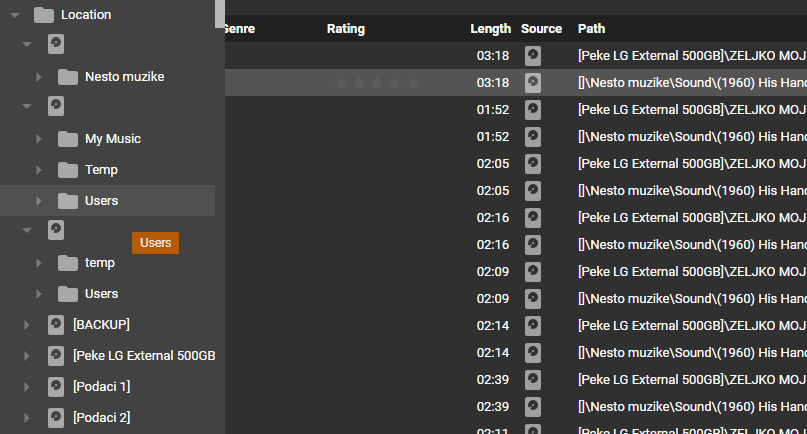Sort tracks by Rating column header

(346, 29)
